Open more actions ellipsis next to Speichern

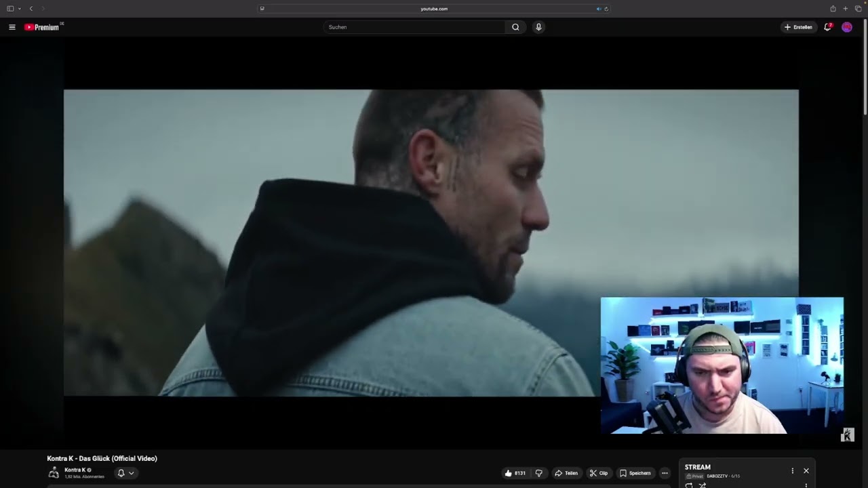point(665,473)
